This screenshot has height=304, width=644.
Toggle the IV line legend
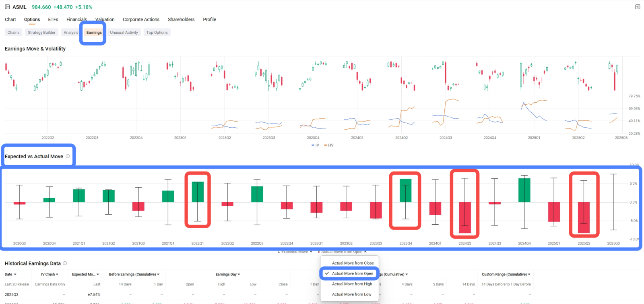coord(315,145)
